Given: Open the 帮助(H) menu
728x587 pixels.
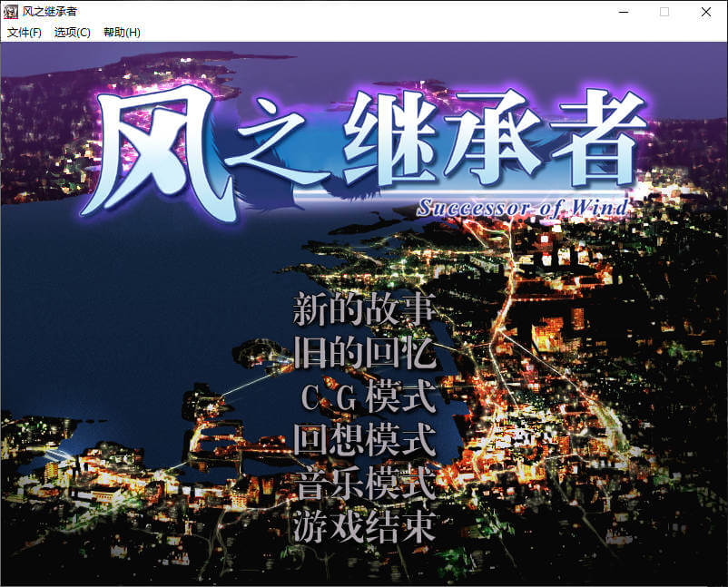Looking at the screenshot, I should tap(122, 33).
